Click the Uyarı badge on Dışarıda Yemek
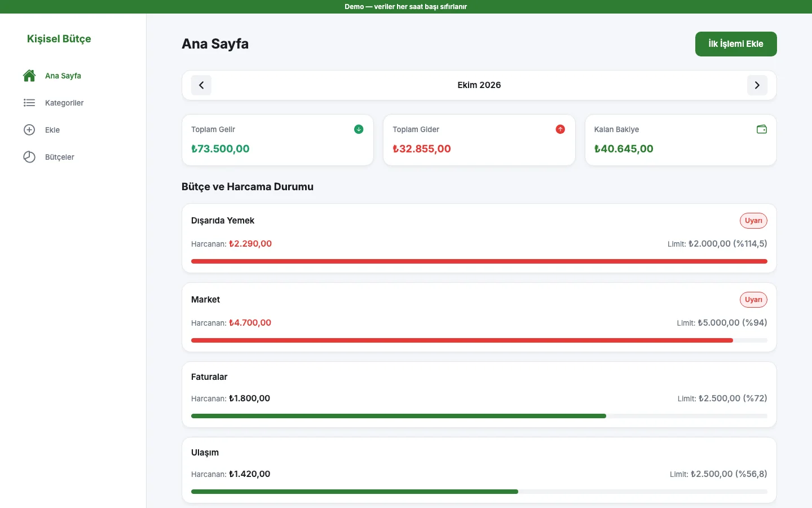812x508 pixels. (x=753, y=221)
